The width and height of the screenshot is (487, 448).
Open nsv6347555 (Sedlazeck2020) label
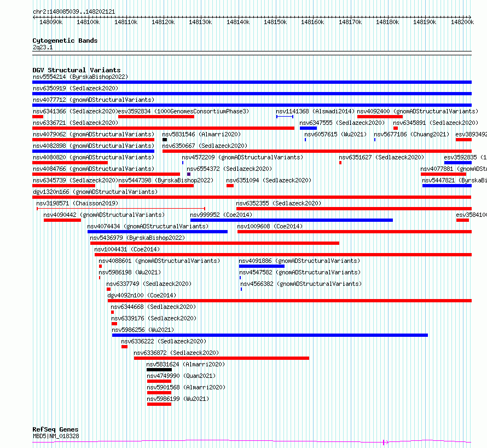pos(342,123)
